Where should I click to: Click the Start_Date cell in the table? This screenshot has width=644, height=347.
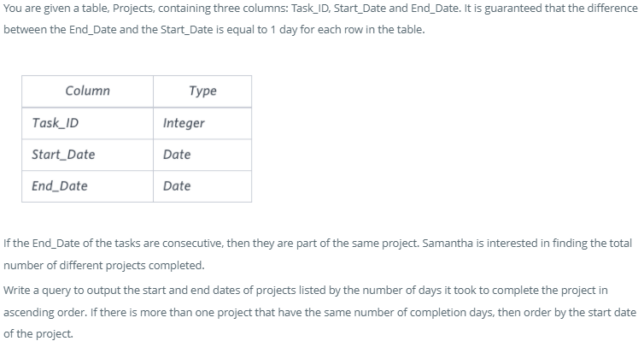(x=63, y=155)
